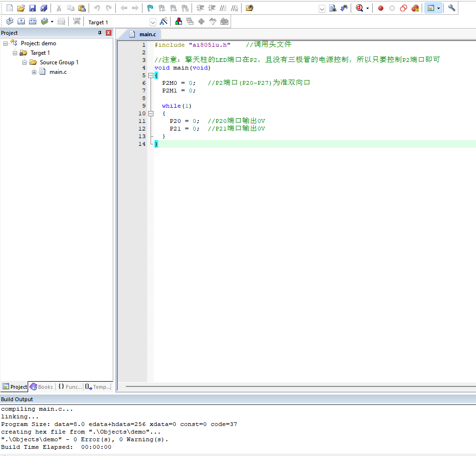Switch to the Templates tab
This screenshot has height=456, width=476.
98,387
